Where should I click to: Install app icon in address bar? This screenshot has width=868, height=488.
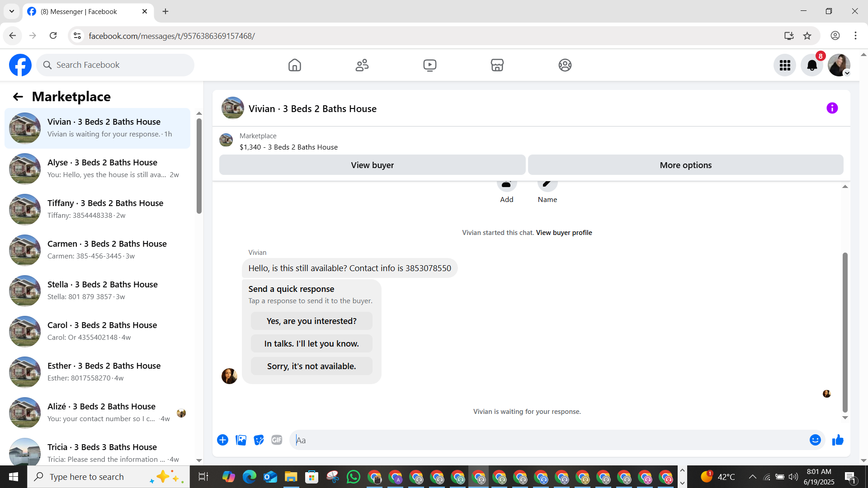pyautogui.click(x=789, y=36)
